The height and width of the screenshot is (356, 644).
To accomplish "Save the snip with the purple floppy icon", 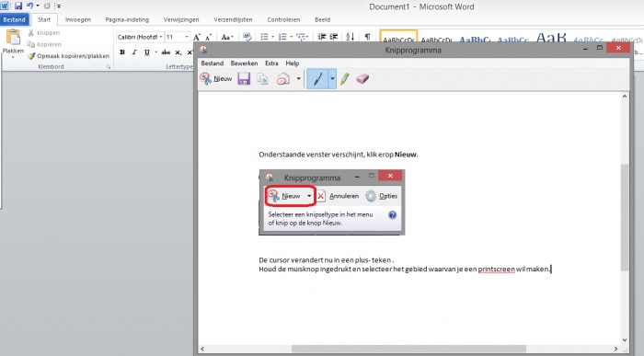I will [x=244, y=78].
